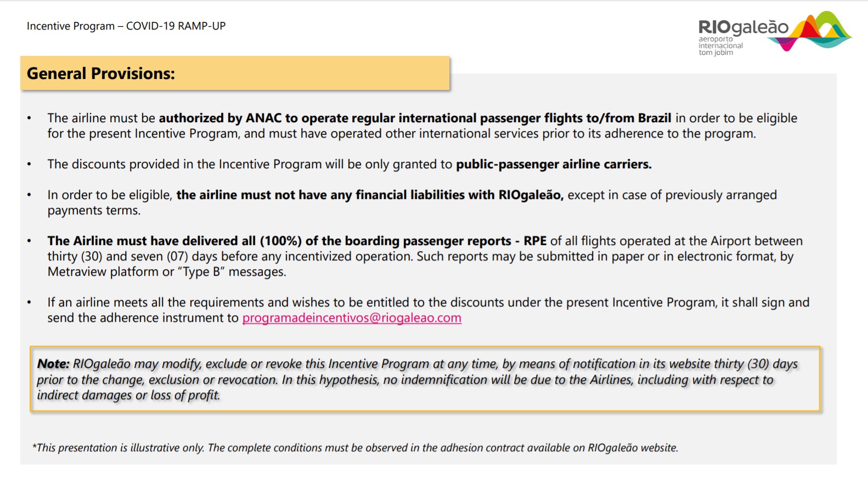868x484 pixels.
Task: Click the adherence instrument sentence
Action: click(x=428, y=310)
